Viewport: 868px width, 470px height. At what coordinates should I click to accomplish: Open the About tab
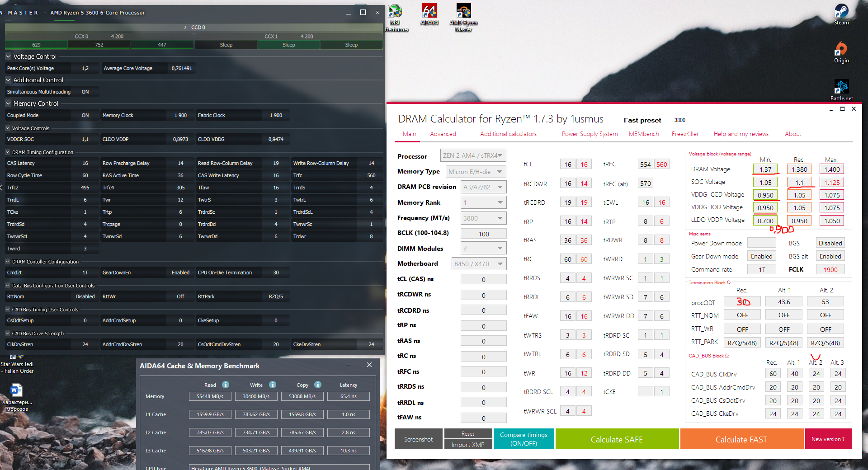click(x=793, y=134)
